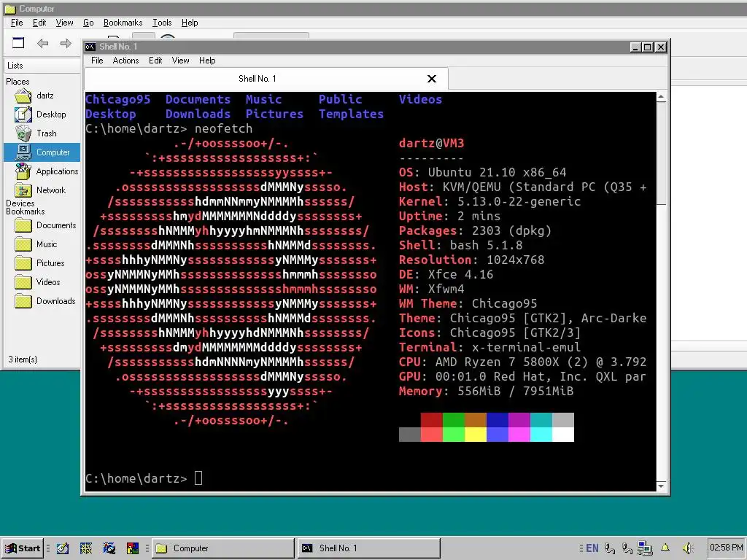Image resolution: width=747 pixels, height=560 pixels.
Task: Open Tools menu in Computer window
Action: pyautogui.click(x=162, y=23)
